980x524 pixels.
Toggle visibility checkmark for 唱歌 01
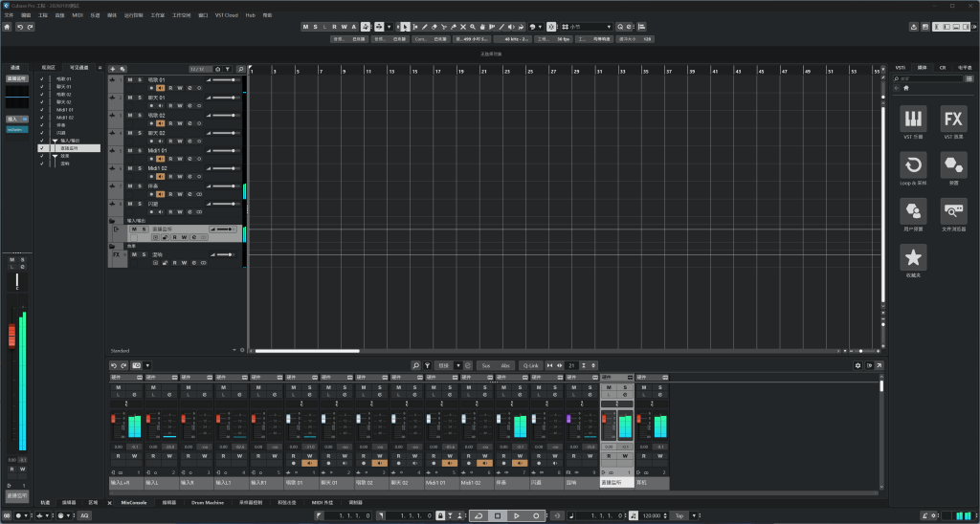(42, 79)
